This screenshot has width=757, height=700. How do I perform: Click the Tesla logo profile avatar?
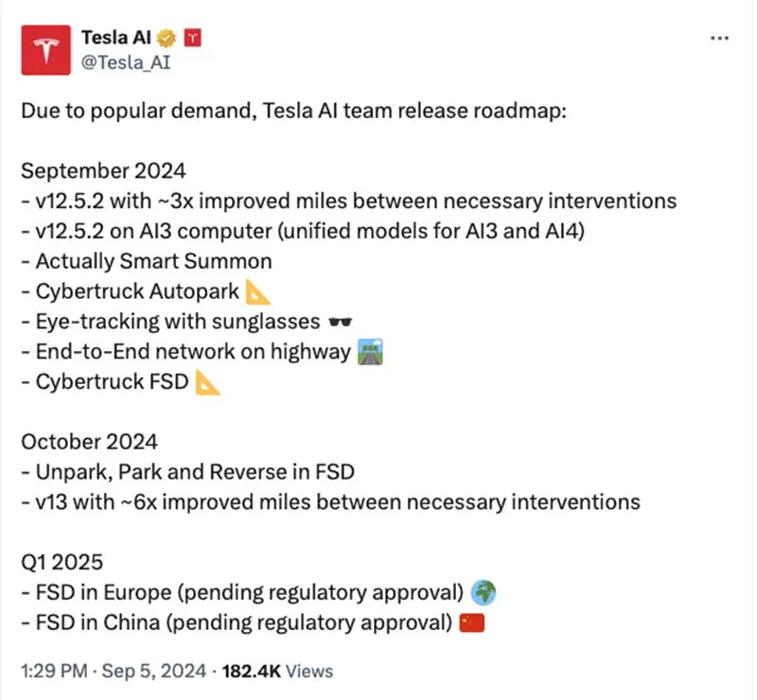pos(46,52)
